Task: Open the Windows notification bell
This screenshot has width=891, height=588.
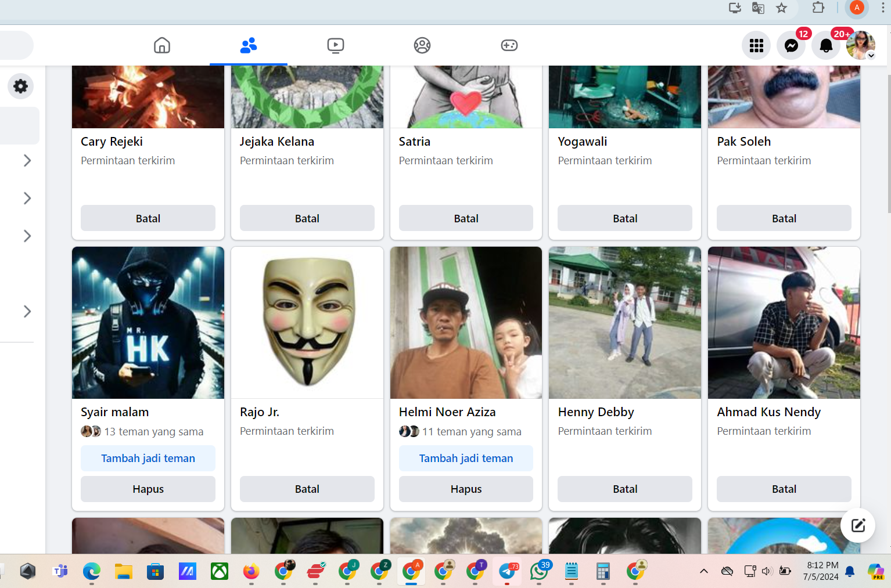Action: pos(850,571)
